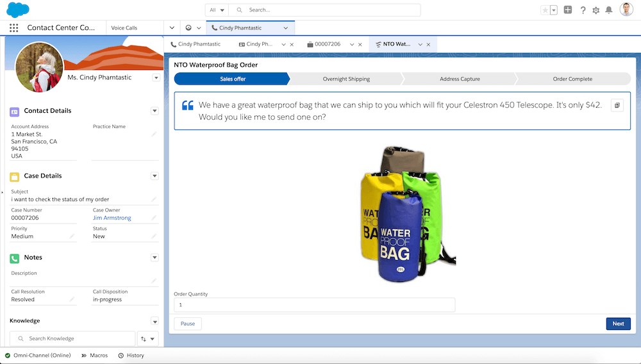Expand the search scope All dropdown
641x364 pixels.
point(217,10)
